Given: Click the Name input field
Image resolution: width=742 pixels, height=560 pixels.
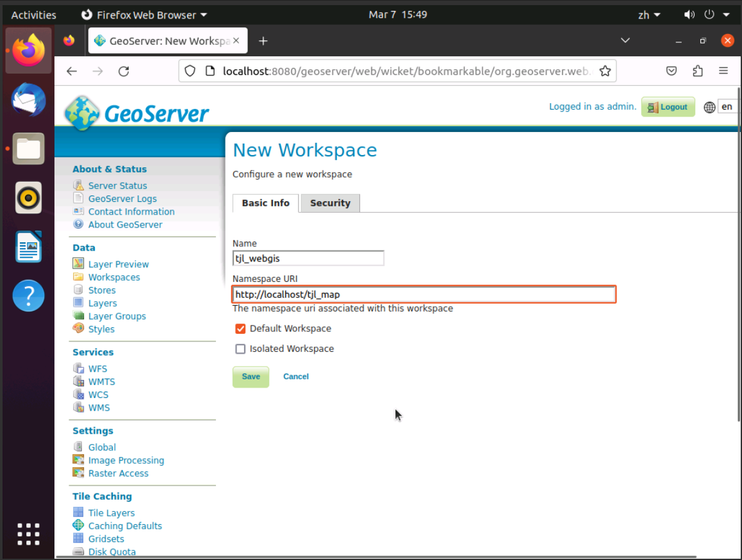Looking at the screenshot, I should pyautogui.click(x=308, y=258).
